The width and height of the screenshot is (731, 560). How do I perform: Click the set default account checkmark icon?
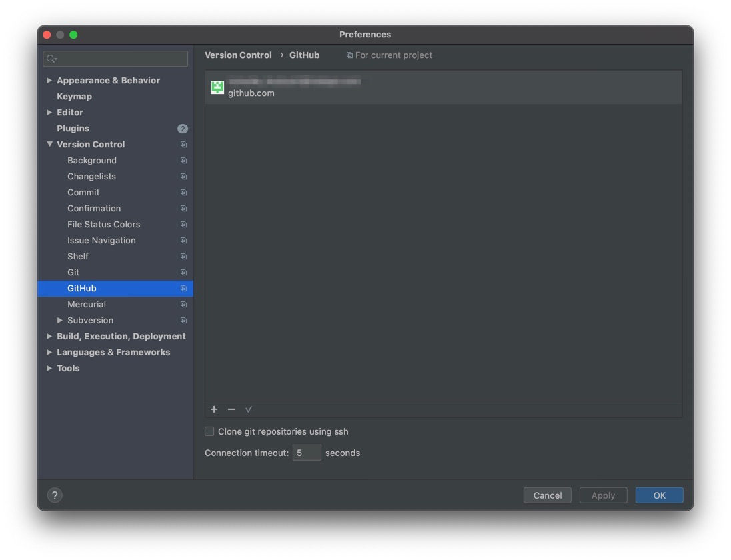pyautogui.click(x=249, y=409)
